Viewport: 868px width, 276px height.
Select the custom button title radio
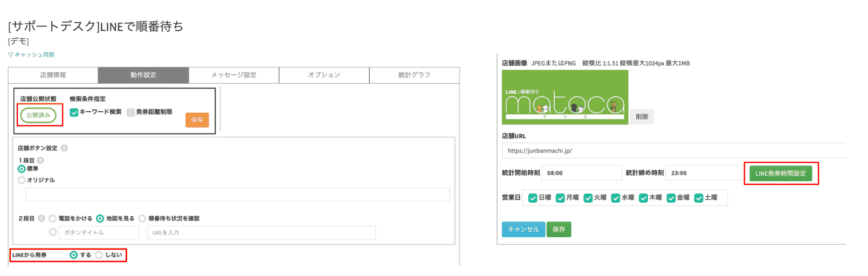coord(53,232)
